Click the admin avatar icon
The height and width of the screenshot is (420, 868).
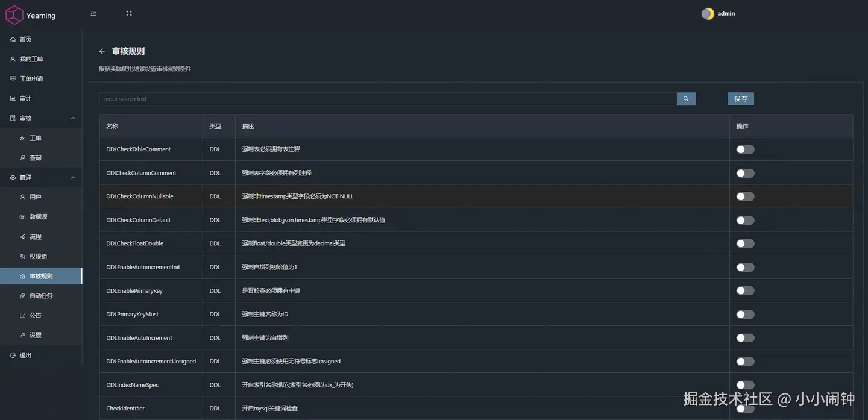(708, 14)
